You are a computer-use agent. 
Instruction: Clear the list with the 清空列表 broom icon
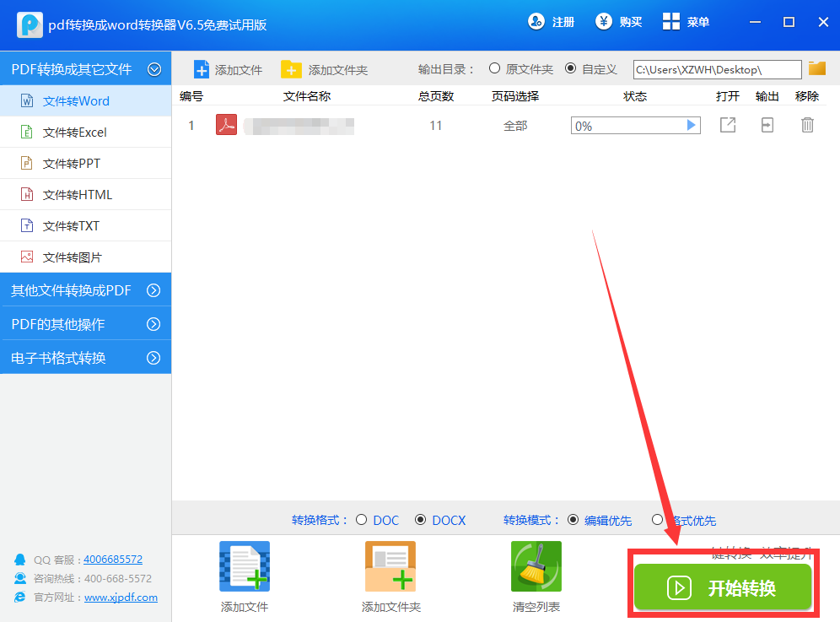tap(536, 565)
